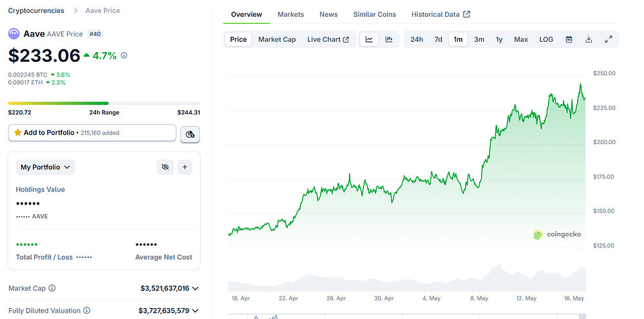Open the Overview tab
This screenshot has height=319, width=644.
click(x=247, y=14)
